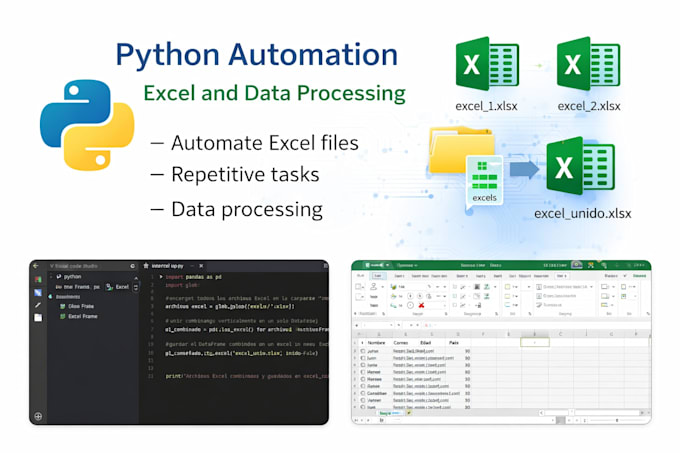
Task: Close the .py editor tab
Action: 201,266
